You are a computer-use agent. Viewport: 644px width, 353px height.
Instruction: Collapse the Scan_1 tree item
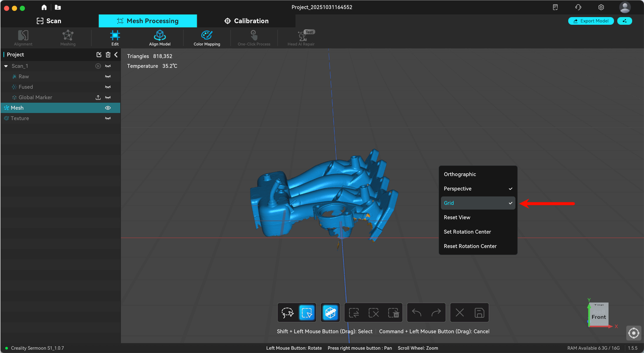(x=6, y=65)
